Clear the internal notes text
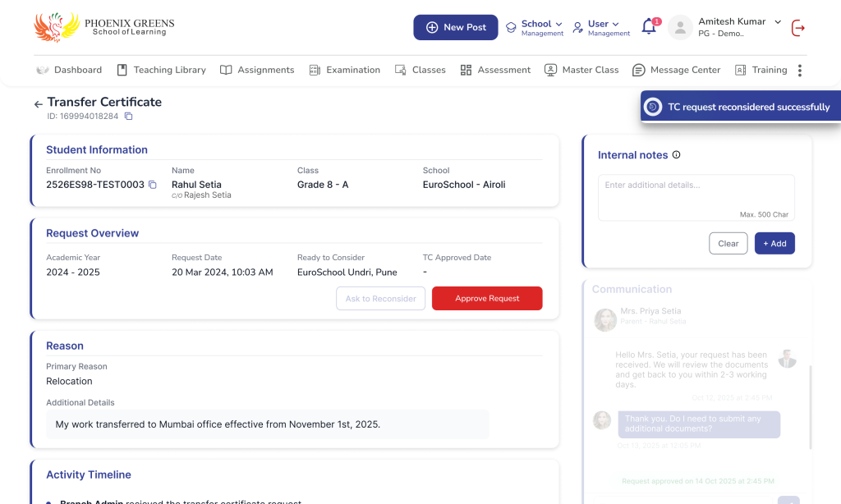This screenshot has height=504, width=841. click(x=728, y=244)
